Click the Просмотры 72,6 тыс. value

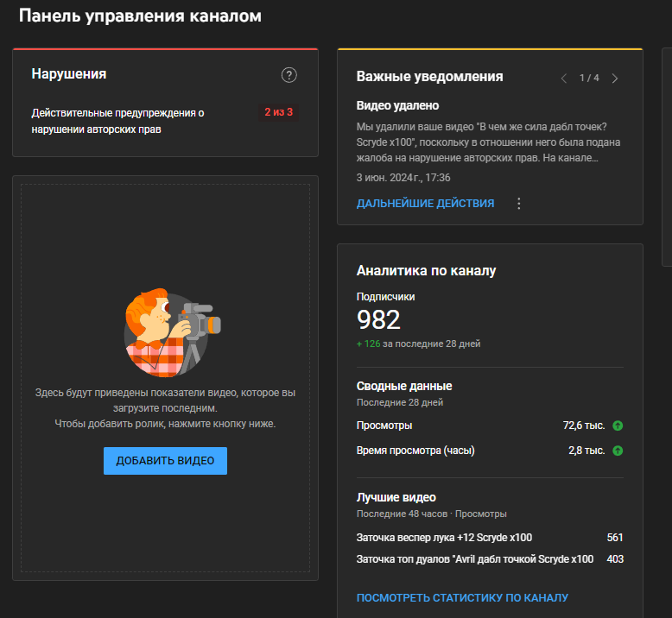tap(583, 426)
